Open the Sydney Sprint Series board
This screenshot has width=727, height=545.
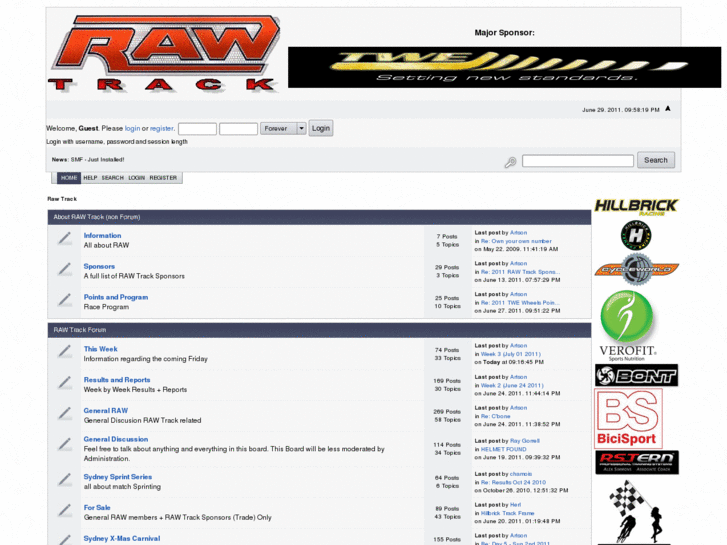[118, 477]
